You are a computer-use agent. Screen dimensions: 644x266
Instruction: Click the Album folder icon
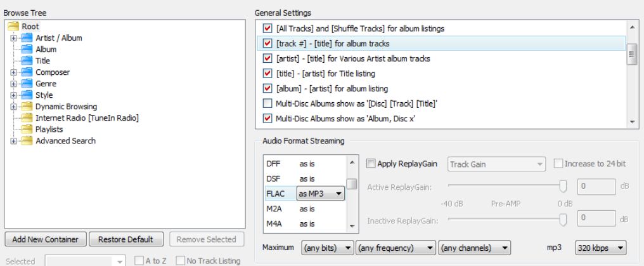(x=27, y=50)
